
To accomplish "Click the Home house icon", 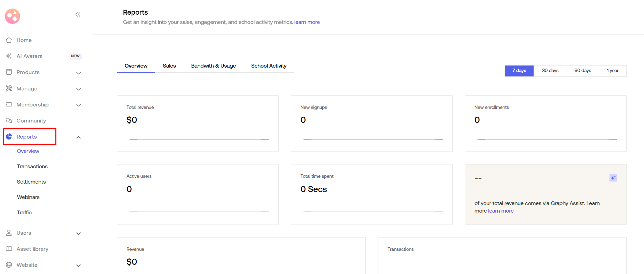I will [x=9, y=40].
